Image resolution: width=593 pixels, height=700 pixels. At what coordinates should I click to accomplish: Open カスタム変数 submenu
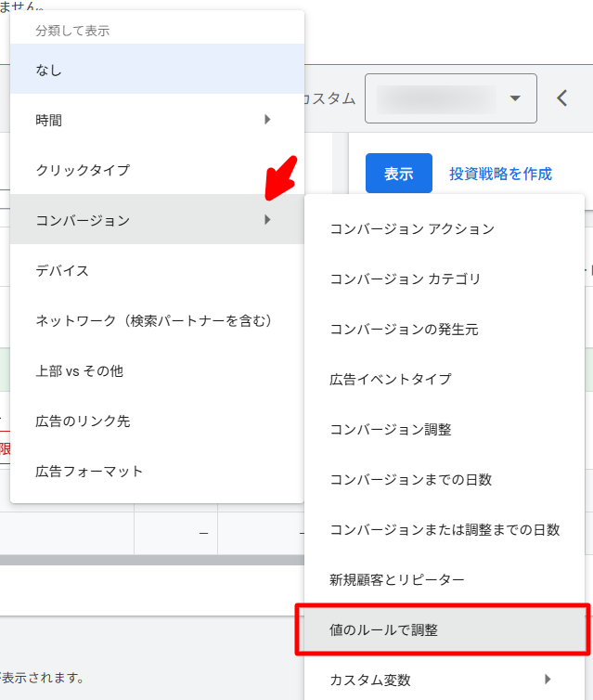tap(445, 680)
